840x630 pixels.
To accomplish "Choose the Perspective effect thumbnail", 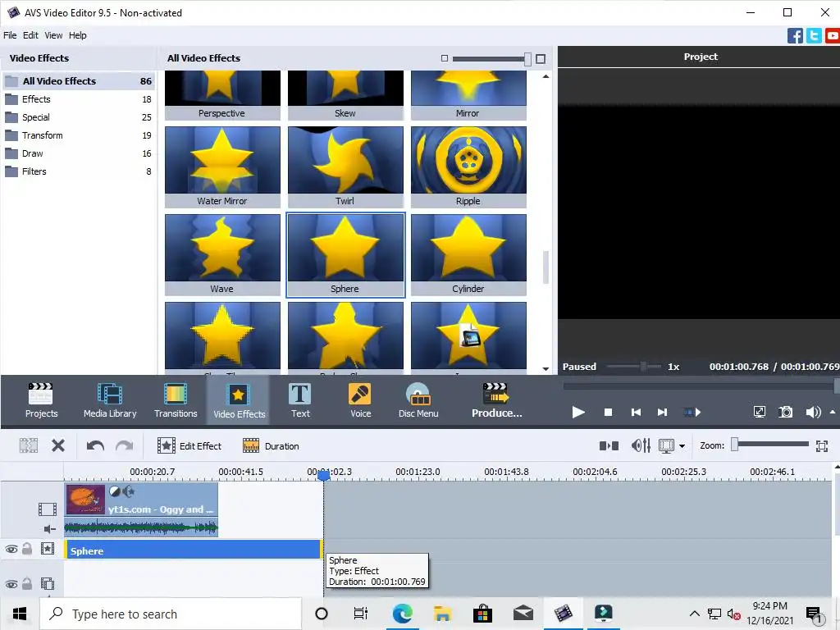I will click(222, 95).
